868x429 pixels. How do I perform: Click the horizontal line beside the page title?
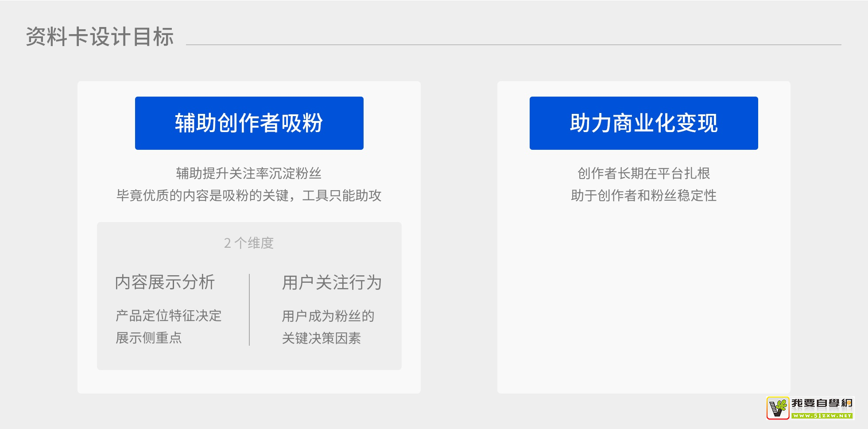pyautogui.click(x=514, y=45)
